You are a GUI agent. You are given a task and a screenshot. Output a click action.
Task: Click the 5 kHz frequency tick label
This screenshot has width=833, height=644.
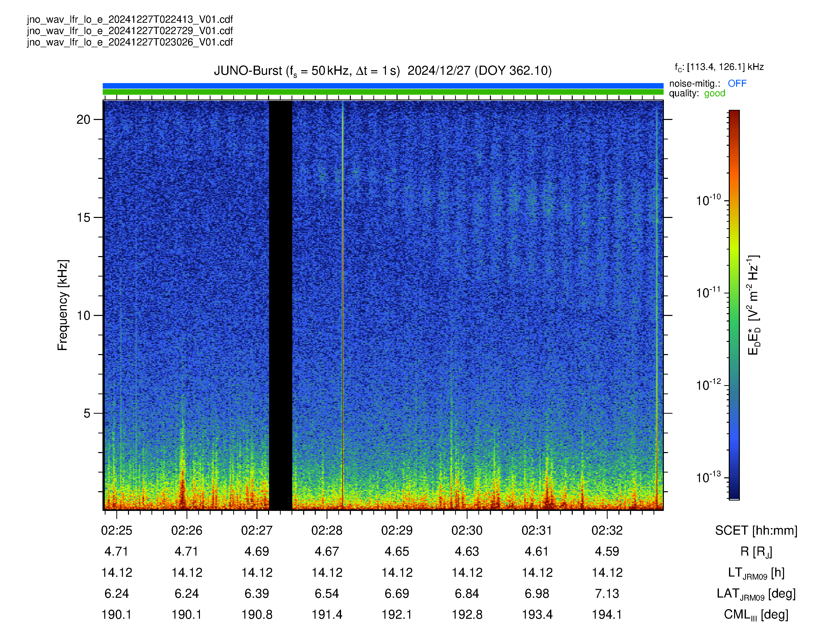[87, 413]
